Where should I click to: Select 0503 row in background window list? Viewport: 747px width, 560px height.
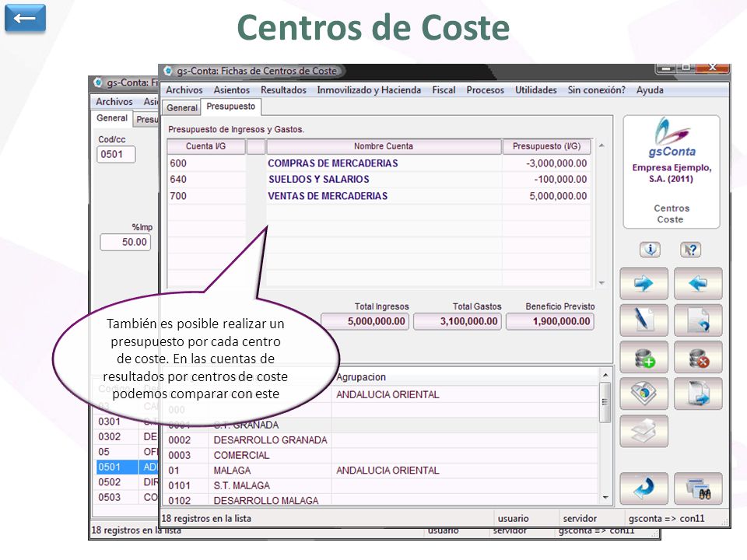point(127,497)
